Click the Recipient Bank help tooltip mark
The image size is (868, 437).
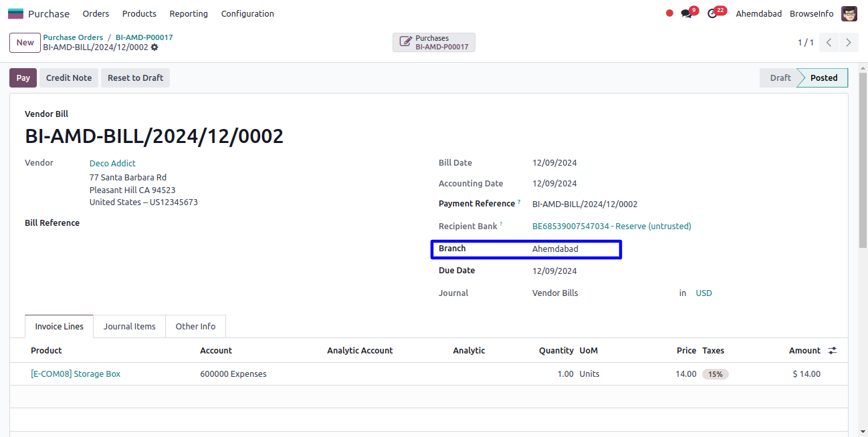point(501,225)
